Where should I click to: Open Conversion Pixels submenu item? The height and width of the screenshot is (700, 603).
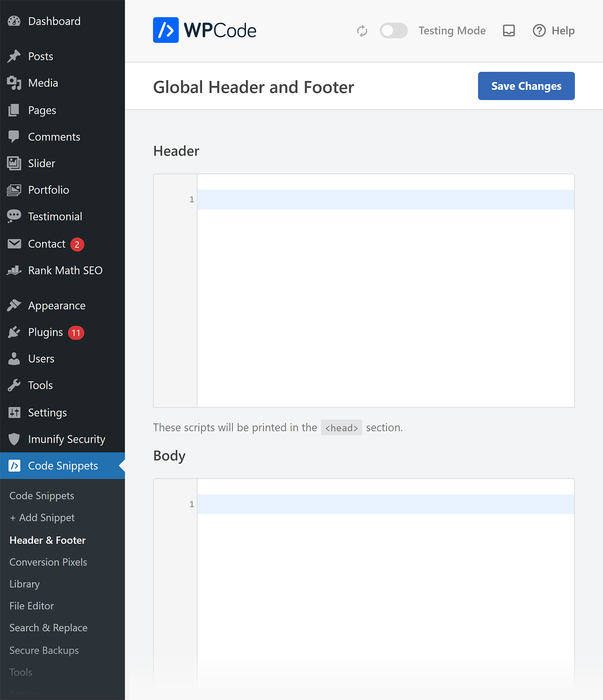pyautogui.click(x=48, y=562)
